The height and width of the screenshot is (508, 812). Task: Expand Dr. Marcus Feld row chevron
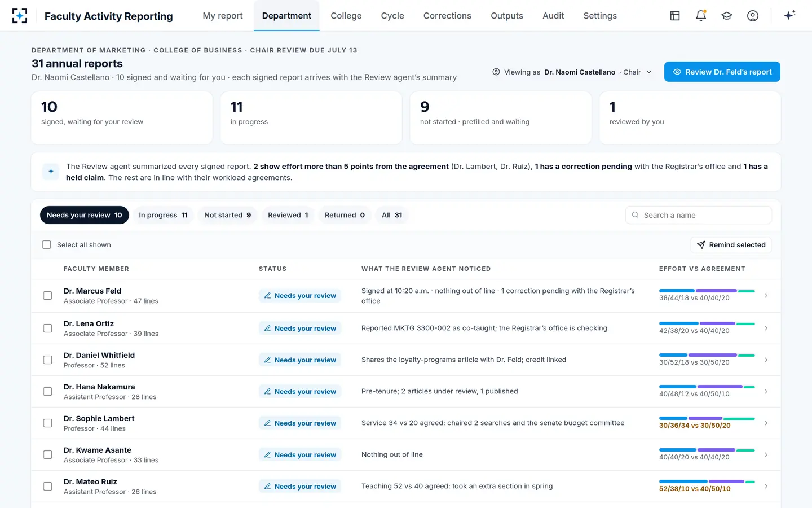(x=766, y=296)
